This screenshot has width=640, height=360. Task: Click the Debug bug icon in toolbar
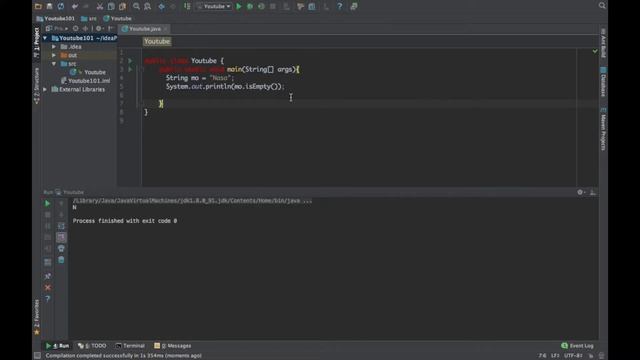click(x=250, y=6)
